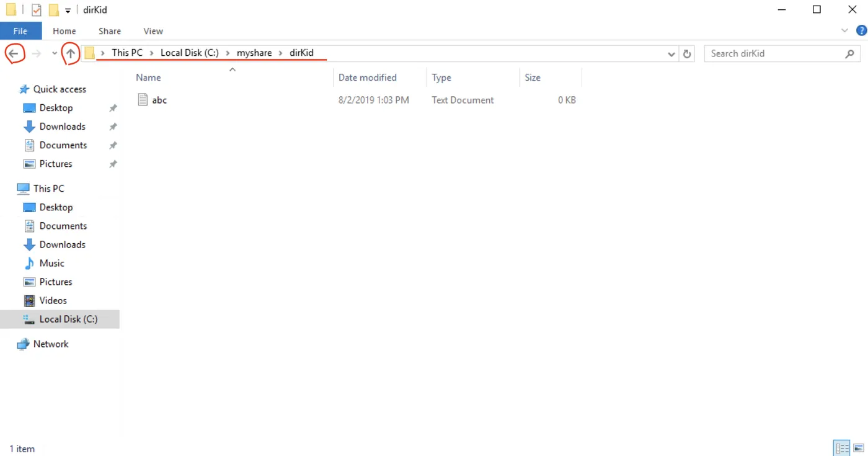Go back using the Back arrow
Viewport: 868px width, 456px height.
tap(13, 54)
